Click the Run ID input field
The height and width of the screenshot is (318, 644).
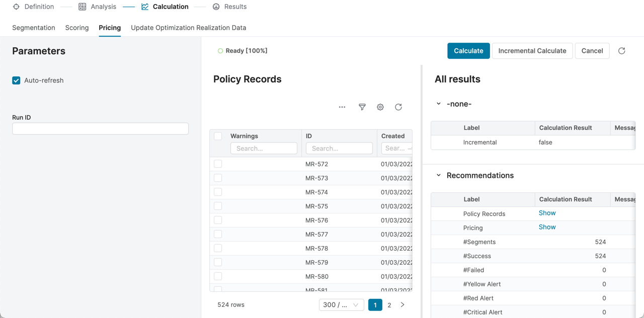100,129
